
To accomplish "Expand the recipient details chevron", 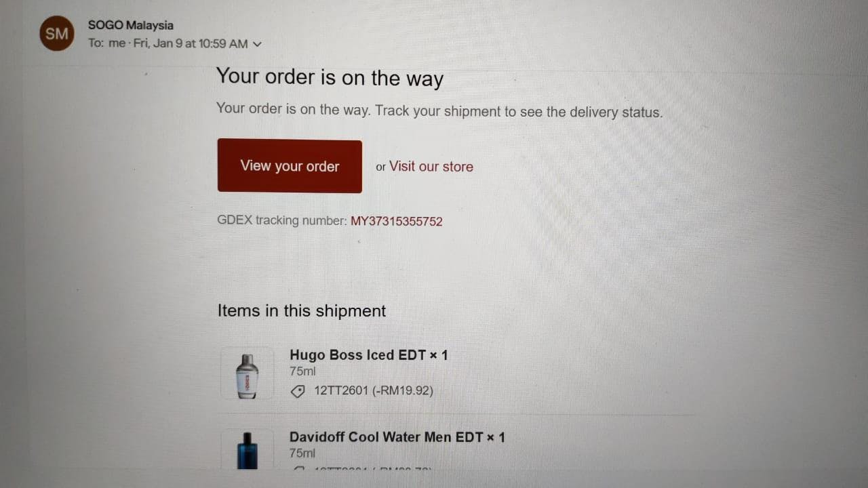I will (x=257, y=45).
